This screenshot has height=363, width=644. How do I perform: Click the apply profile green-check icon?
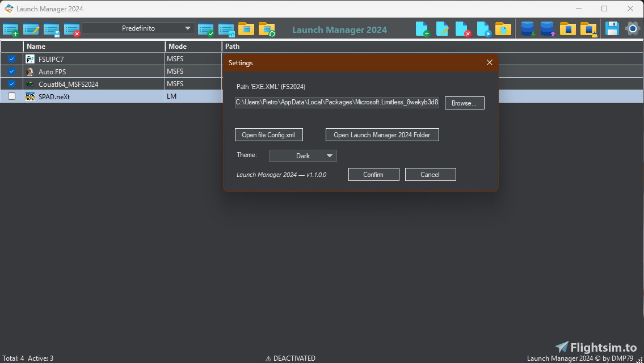(206, 30)
